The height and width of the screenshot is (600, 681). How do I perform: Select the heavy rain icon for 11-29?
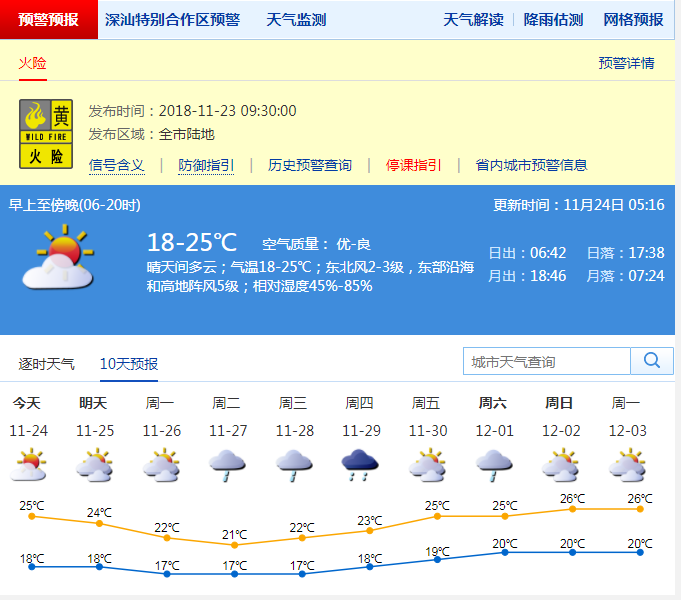(360, 465)
